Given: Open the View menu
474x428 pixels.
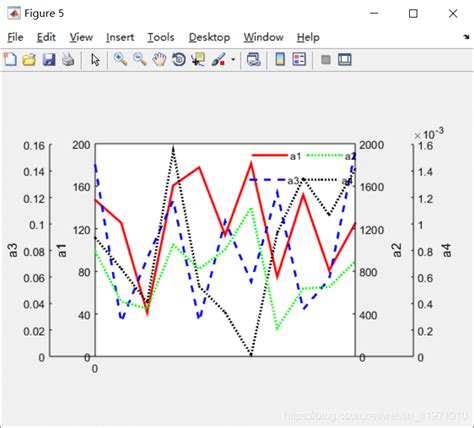Looking at the screenshot, I should tap(81, 37).
